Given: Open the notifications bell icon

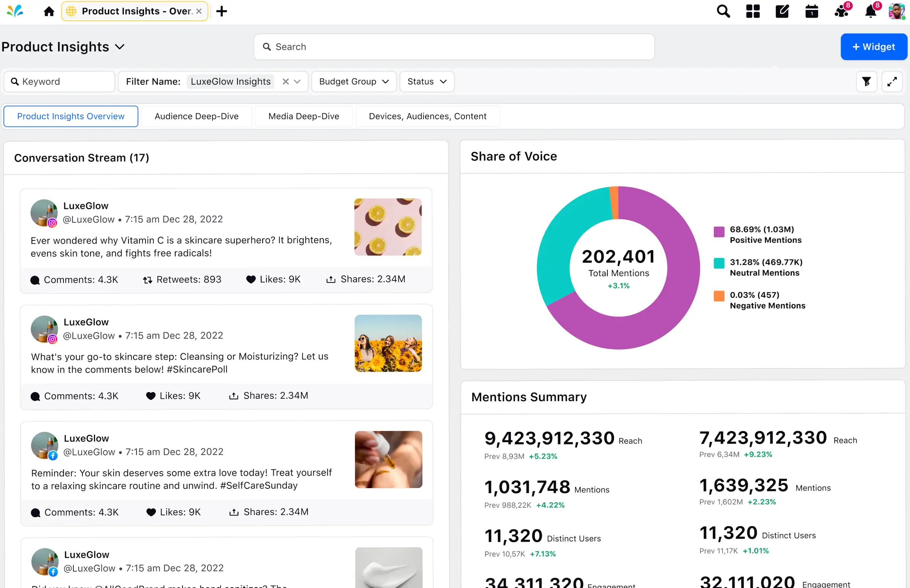Looking at the screenshot, I should 870,11.
